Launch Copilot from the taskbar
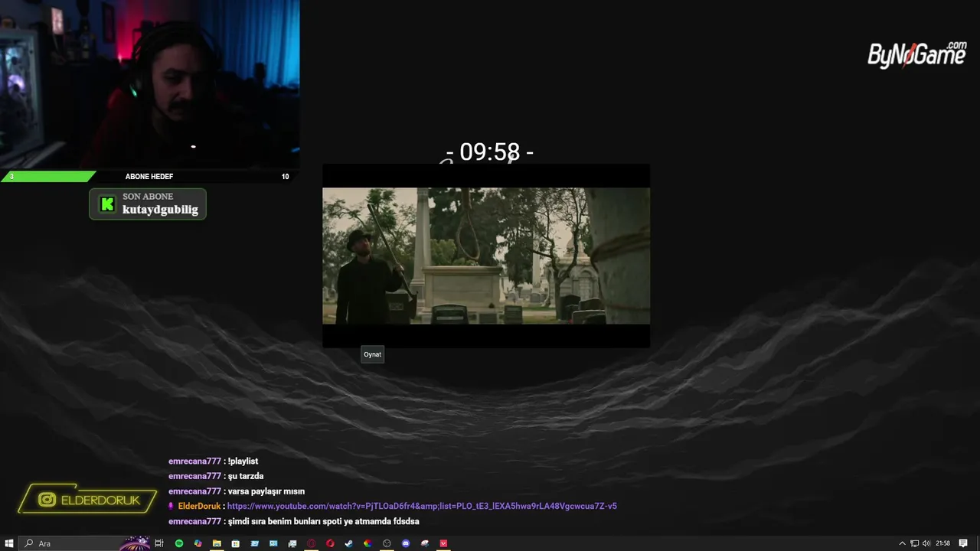 198,543
